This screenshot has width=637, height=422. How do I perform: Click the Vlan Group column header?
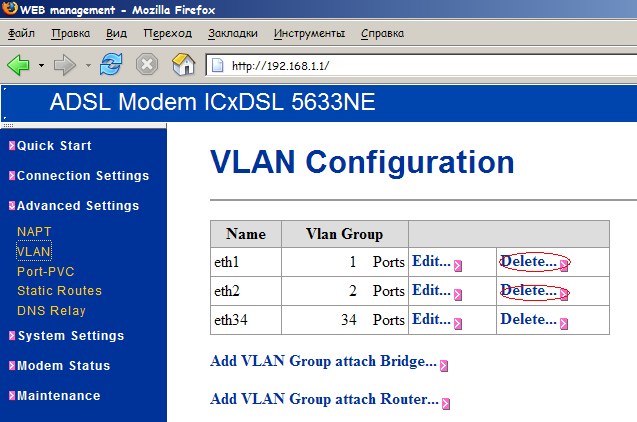344,234
